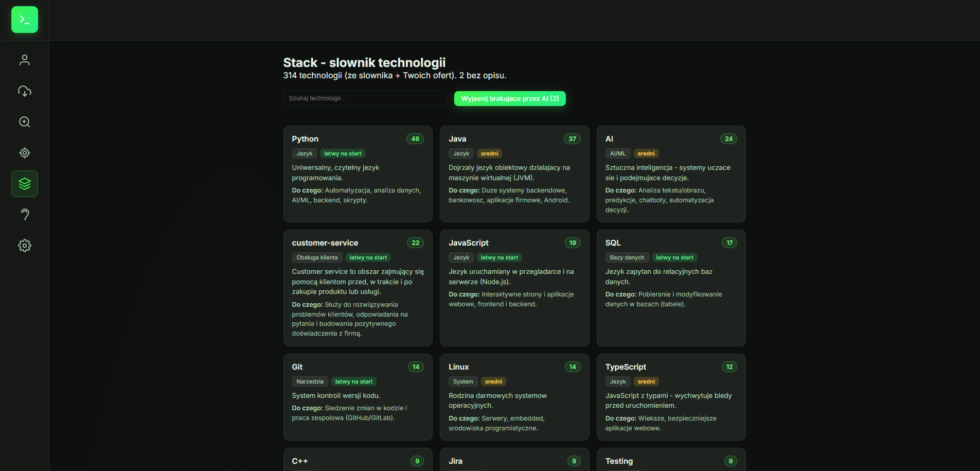Click the customer-service count badge 22
This screenshot has width=980, height=471.
[x=415, y=243]
